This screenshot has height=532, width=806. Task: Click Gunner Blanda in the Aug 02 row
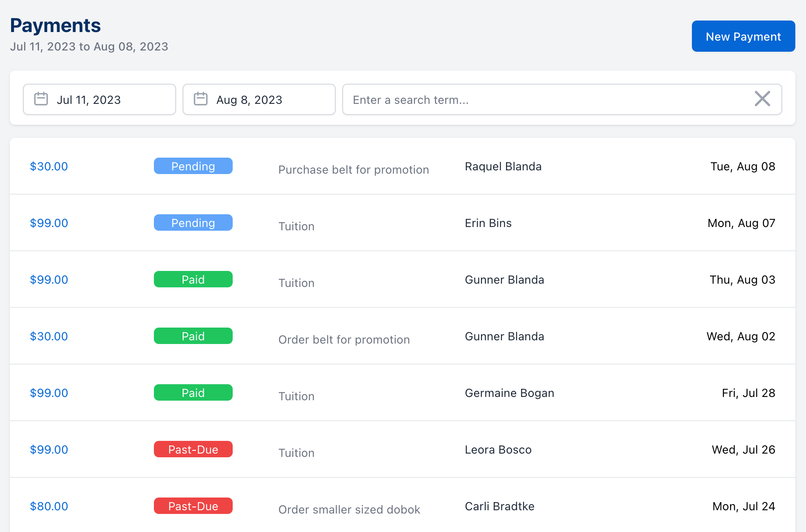504,336
